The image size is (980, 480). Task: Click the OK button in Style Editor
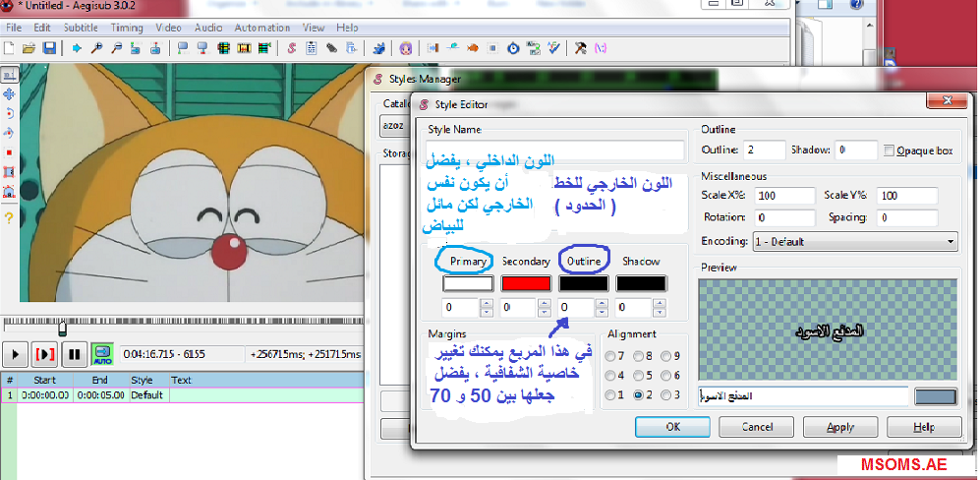click(672, 427)
